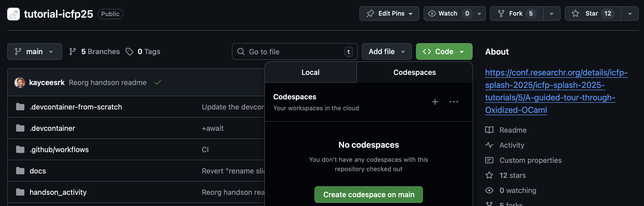This screenshot has height=206, width=644.
Task: Click the repository owner avatar icon
Action: 14,14
